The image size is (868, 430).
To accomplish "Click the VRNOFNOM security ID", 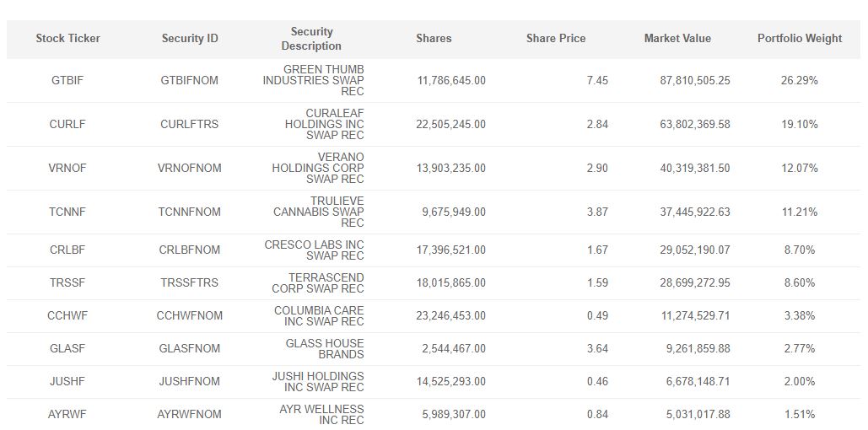I will point(190,168).
